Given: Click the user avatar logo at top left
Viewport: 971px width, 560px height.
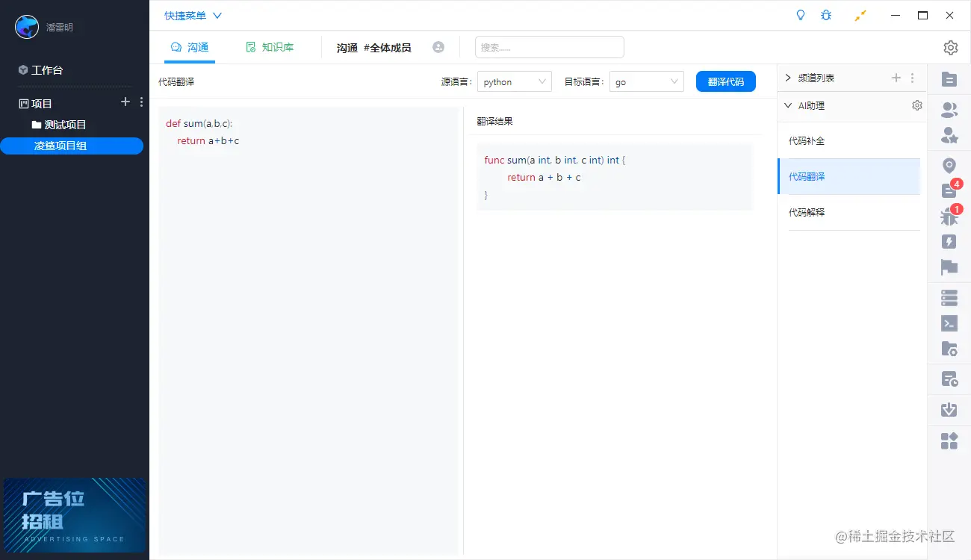Looking at the screenshot, I should [27, 27].
